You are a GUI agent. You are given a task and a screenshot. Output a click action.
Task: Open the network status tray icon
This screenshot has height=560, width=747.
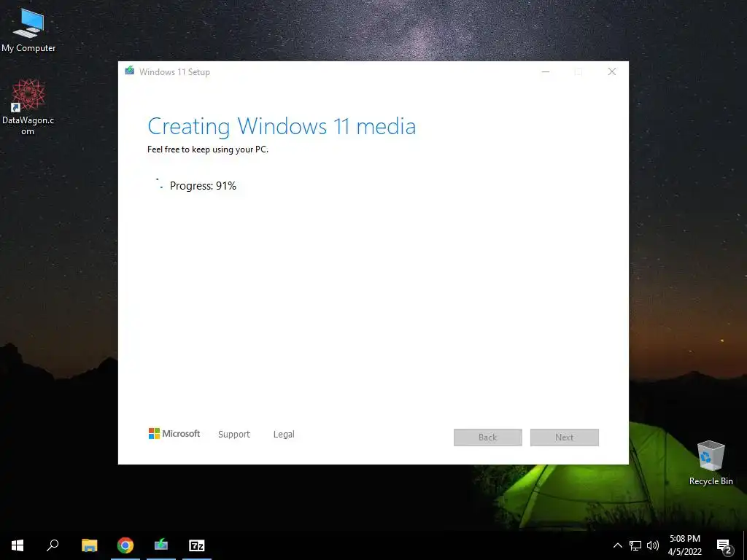[635, 545]
